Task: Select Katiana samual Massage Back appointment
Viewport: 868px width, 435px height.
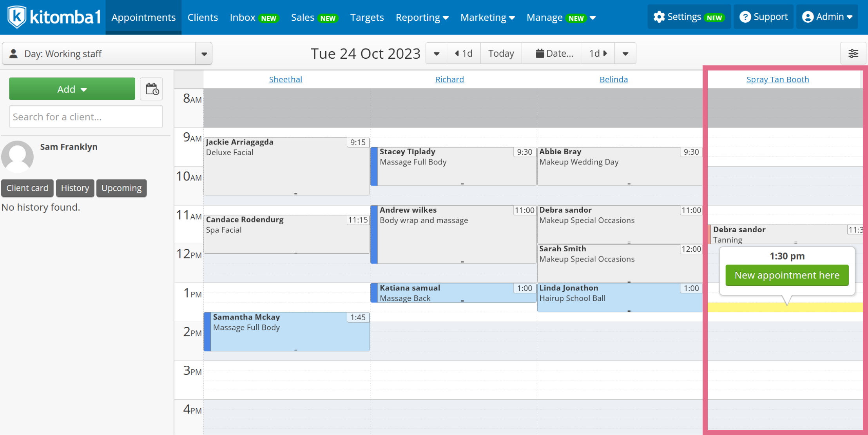Action: (x=453, y=293)
